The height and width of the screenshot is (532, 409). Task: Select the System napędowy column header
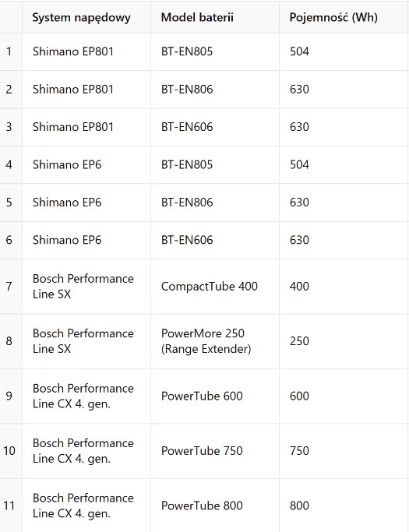tap(86, 17)
